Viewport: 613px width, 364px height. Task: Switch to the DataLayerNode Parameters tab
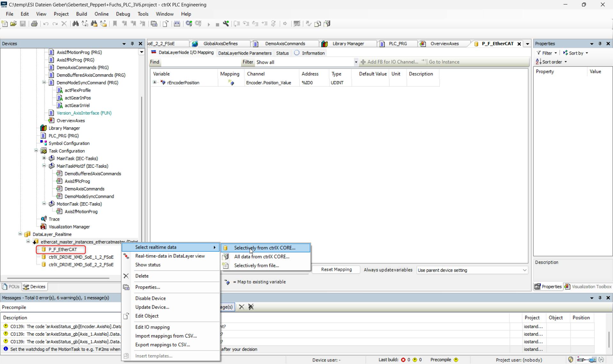click(x=245, y=53)
